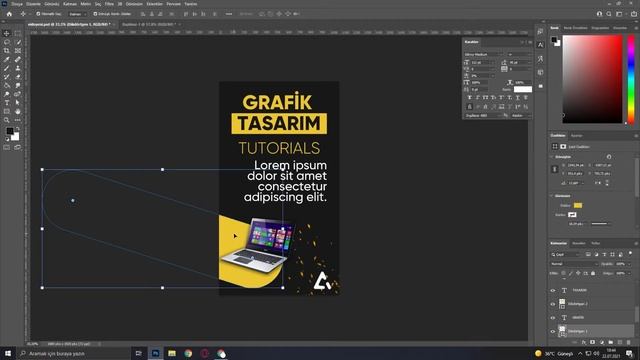
Task: Open the anti-aliasing dropdown in Character panel
Action: [x=521, y=116]
